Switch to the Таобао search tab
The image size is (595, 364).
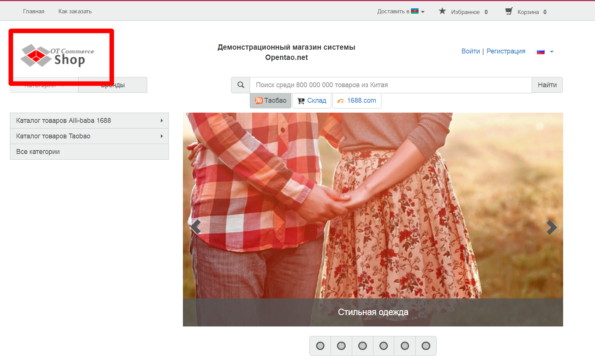pyautogui.click(x=271, y=100)
